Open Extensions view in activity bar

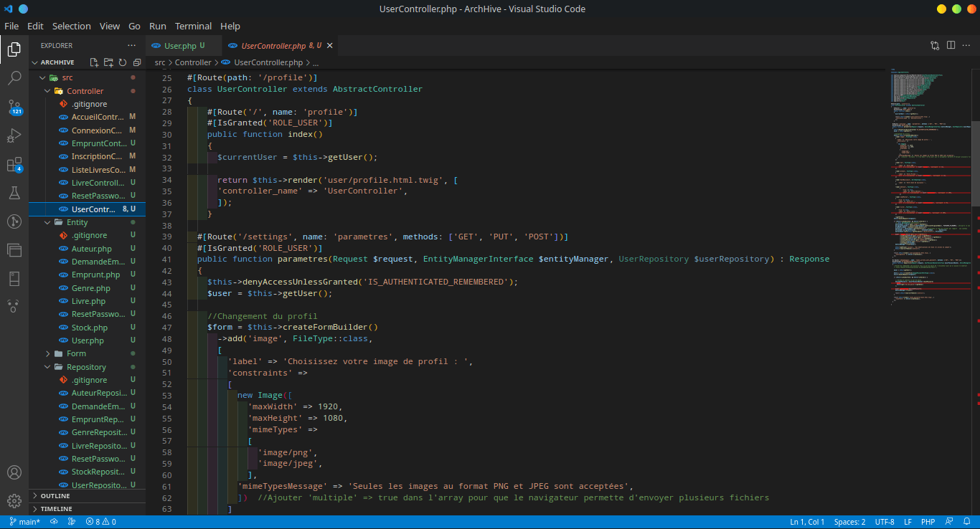tap(14, 165)
